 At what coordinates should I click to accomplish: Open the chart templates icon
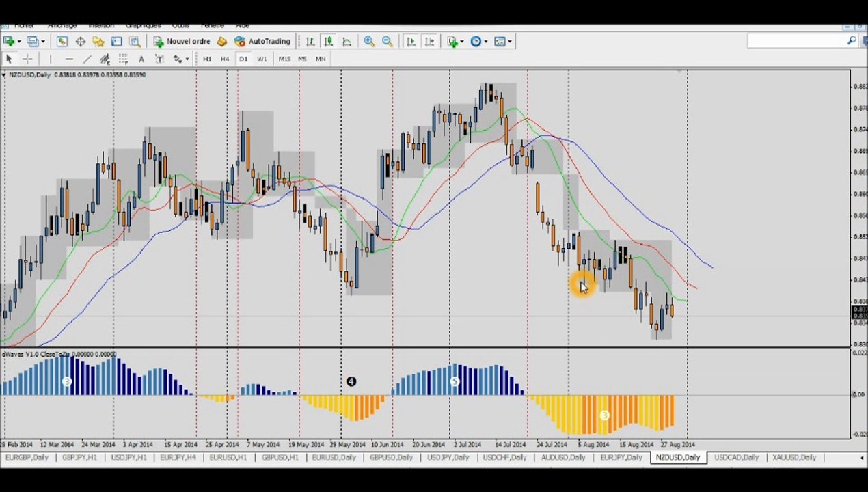[x=500, y=42]
